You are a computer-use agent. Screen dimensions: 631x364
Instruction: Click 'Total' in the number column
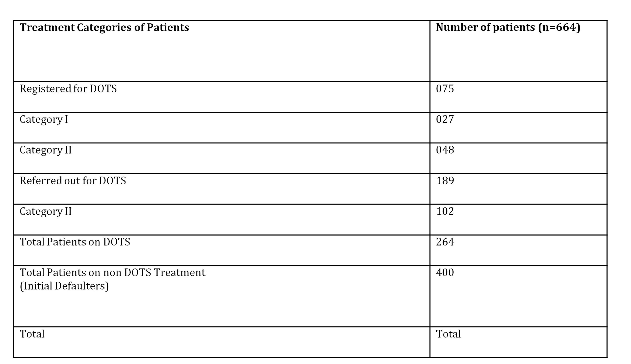[448, 334]
